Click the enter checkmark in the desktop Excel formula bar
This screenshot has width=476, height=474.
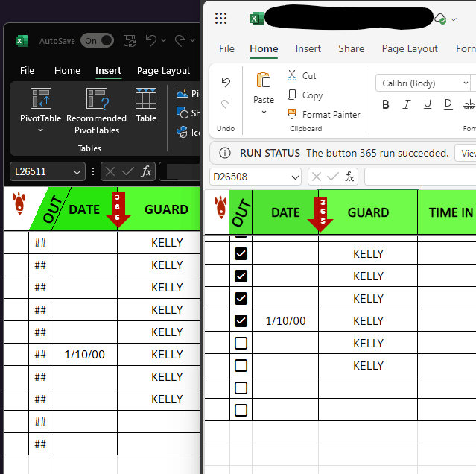[x=128, y=171]
